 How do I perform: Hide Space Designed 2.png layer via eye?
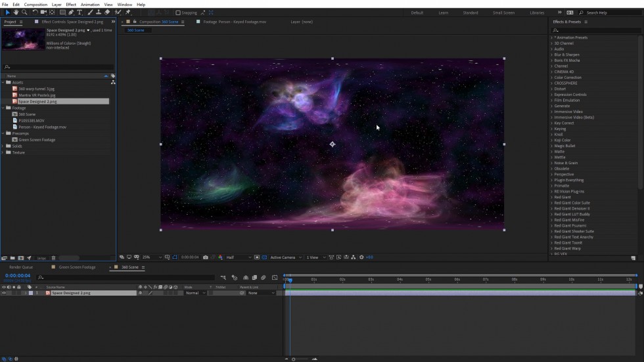click(3, 293)
